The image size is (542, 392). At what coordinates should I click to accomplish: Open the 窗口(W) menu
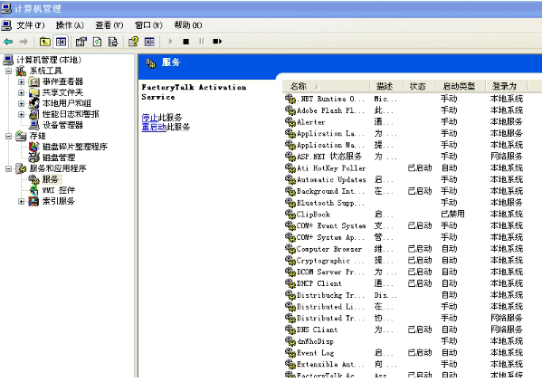click(148, 25)
